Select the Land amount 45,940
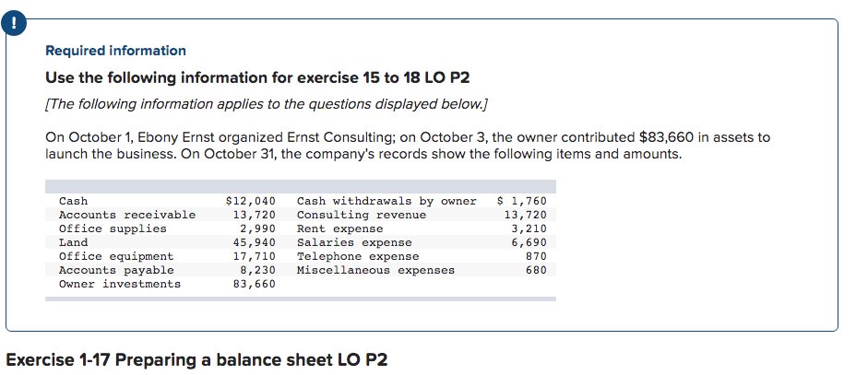This screenshot has height=375, width=868. tap(254, 243)
